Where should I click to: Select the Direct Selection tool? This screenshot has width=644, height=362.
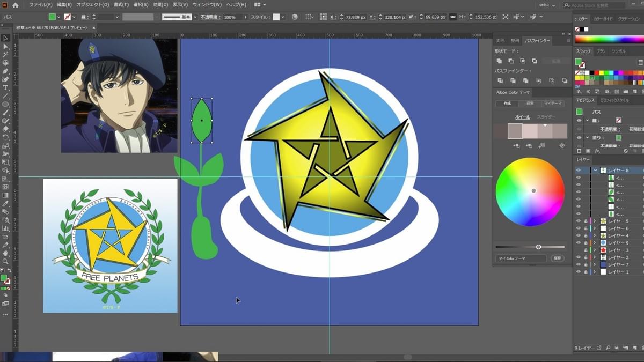click(x=5, y=46)
